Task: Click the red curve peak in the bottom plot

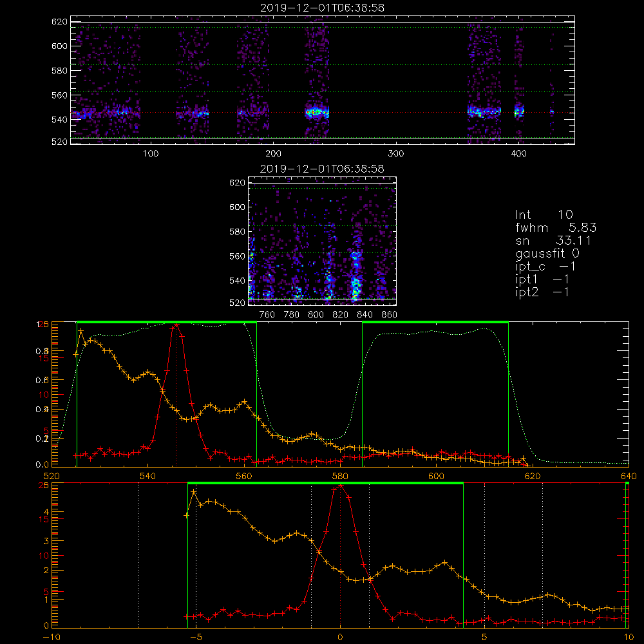Action: coord(340,486)
